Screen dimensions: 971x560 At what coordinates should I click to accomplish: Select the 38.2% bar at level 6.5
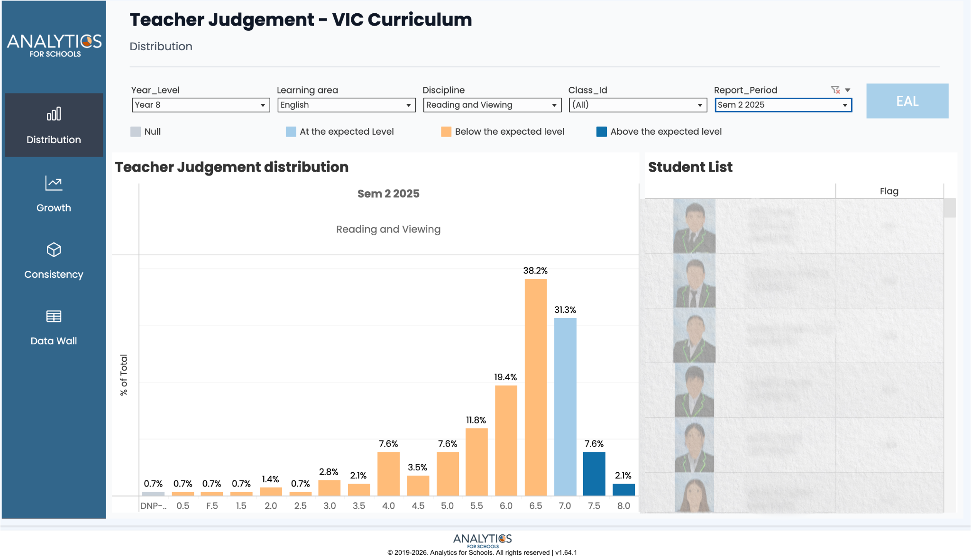pyautogui.click(x=535, y=387)
